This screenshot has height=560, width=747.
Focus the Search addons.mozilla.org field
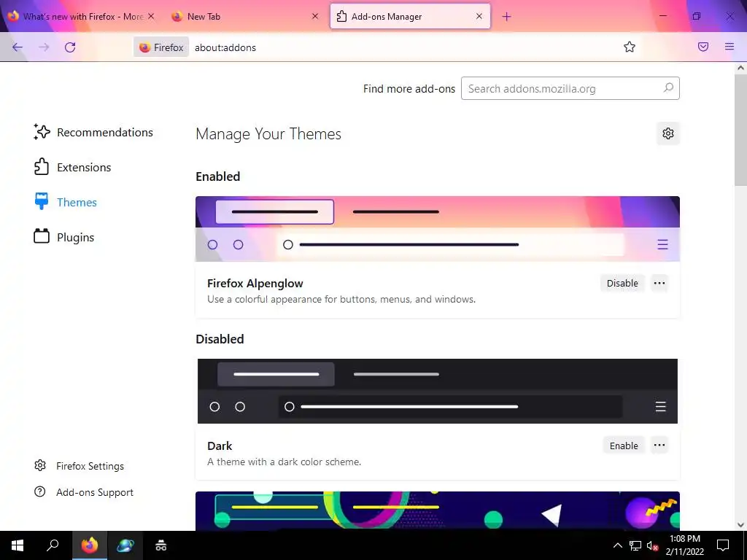(x=570, y=88)
